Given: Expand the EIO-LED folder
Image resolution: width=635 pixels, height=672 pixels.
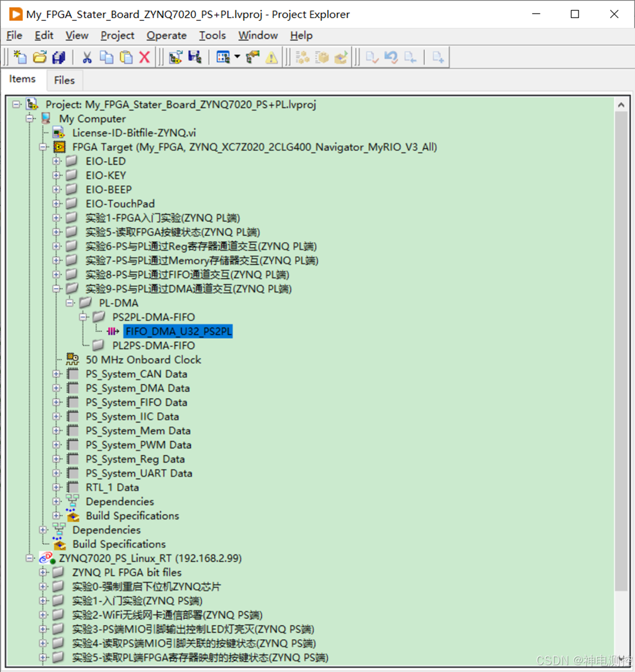Looking at the screenshot, I should coord(56,161).
